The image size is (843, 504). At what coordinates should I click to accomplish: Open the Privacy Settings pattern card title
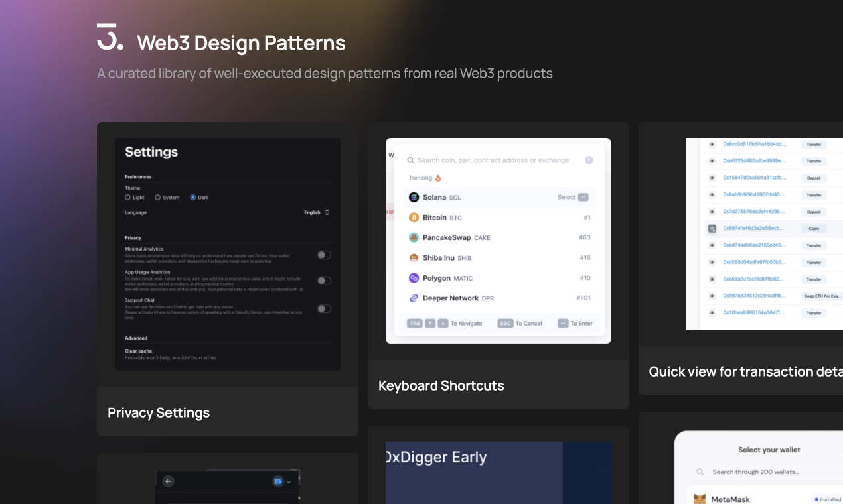click(x=159, y=412)
